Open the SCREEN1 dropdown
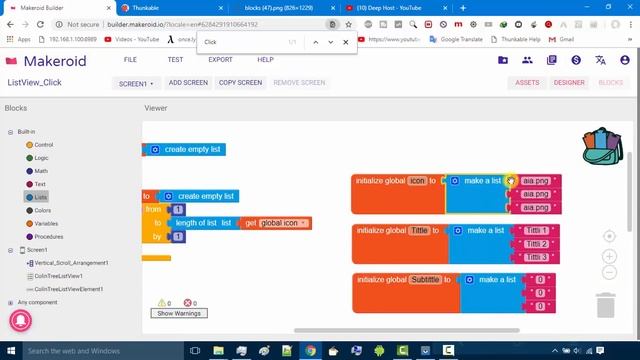This screenshot has height=360, width=640. (x=136, y=83)
